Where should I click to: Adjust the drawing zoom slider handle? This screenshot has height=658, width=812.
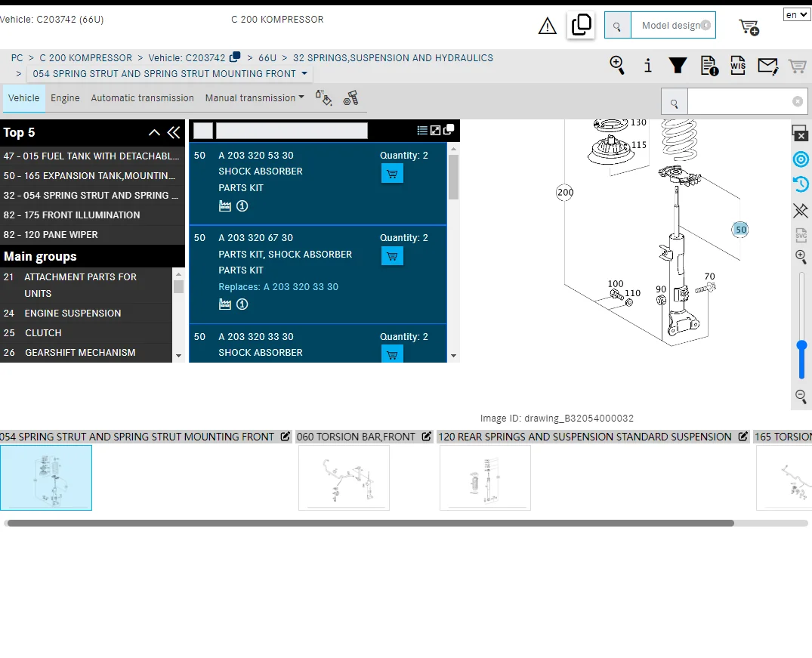click(801, 345)
